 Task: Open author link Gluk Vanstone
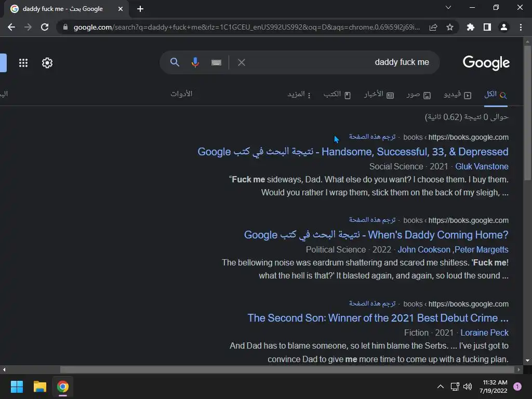[x=482, y=167]
